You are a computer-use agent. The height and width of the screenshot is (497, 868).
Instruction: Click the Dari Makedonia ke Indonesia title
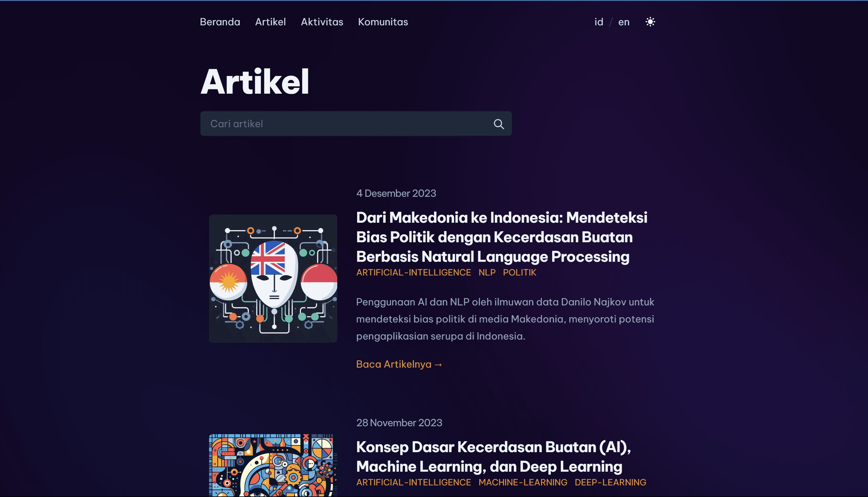point(502,237)
